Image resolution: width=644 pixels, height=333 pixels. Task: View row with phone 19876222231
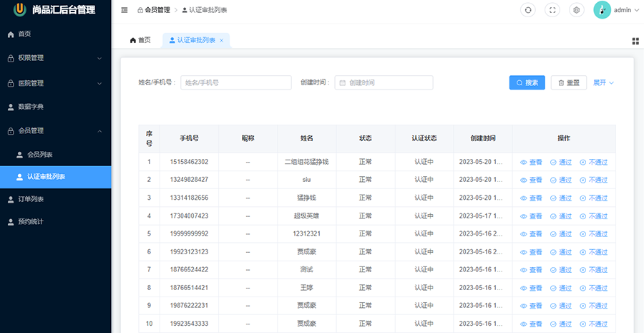[x=531, y=306]
